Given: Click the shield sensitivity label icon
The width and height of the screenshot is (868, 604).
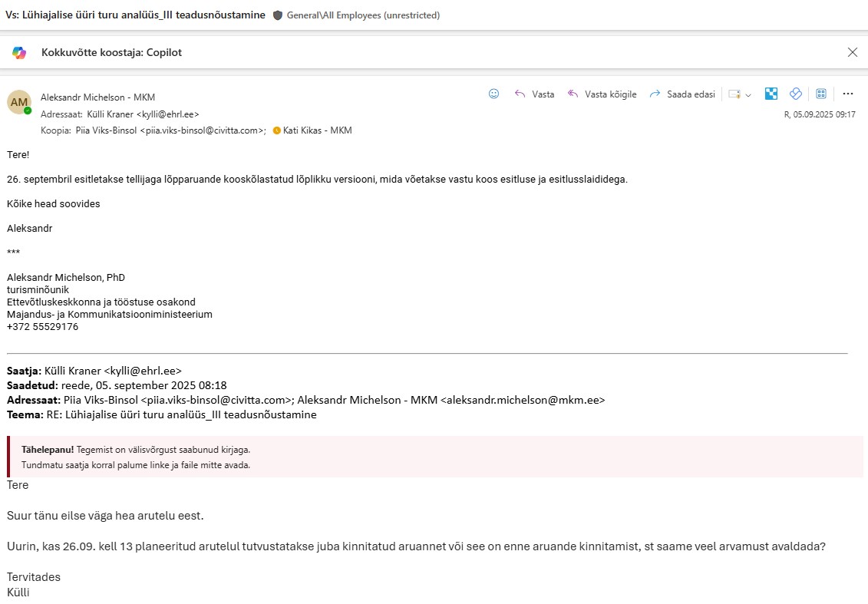Looking at the screenshot, I should 278,15.
